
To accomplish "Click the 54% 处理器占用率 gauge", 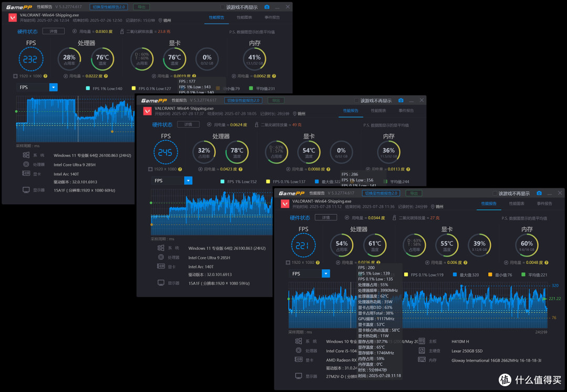I will [x=342, y=245].
